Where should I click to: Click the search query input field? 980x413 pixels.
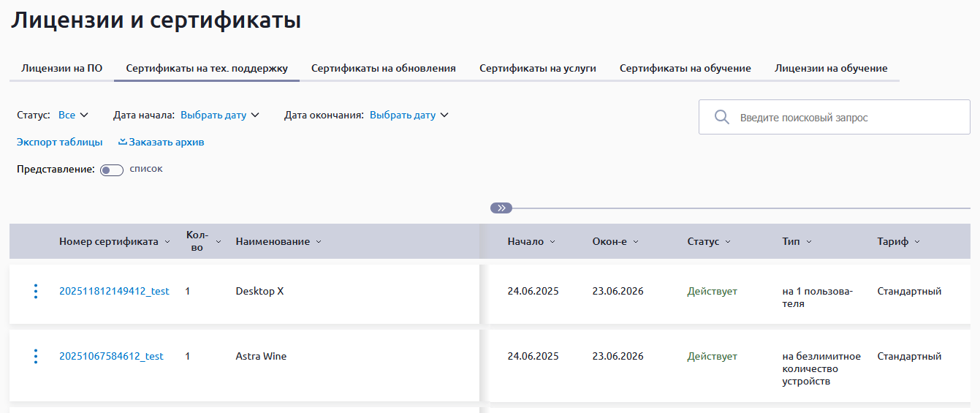click(848, 118)
